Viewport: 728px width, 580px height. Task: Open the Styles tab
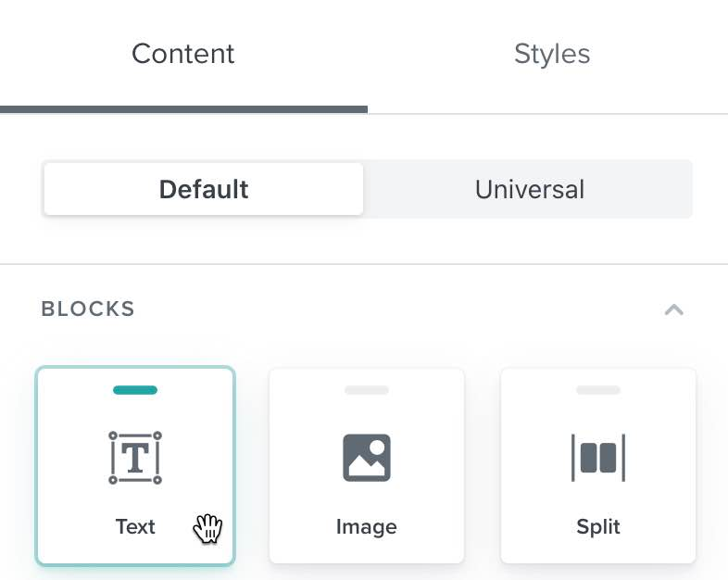pyautogui.click(x=552, y=54)
